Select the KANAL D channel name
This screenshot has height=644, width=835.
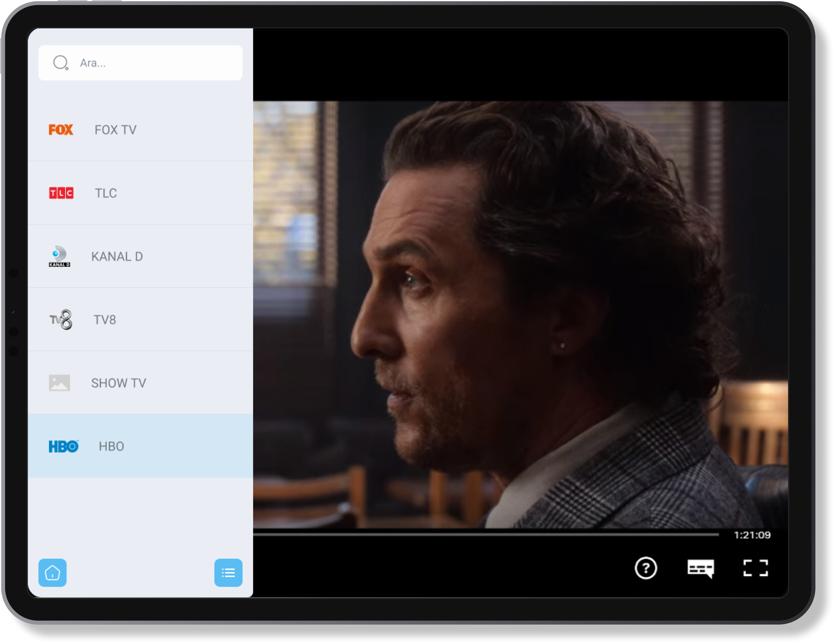(117, 256)
